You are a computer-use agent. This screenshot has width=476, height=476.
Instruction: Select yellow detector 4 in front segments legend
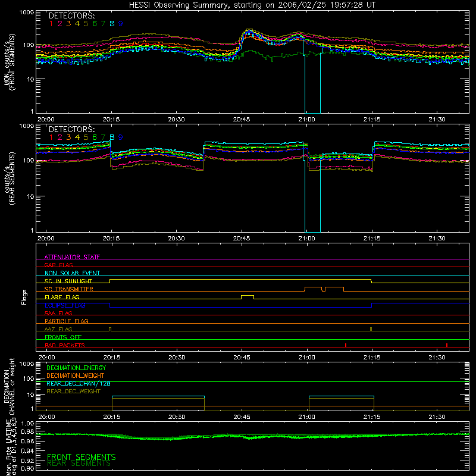77,24
